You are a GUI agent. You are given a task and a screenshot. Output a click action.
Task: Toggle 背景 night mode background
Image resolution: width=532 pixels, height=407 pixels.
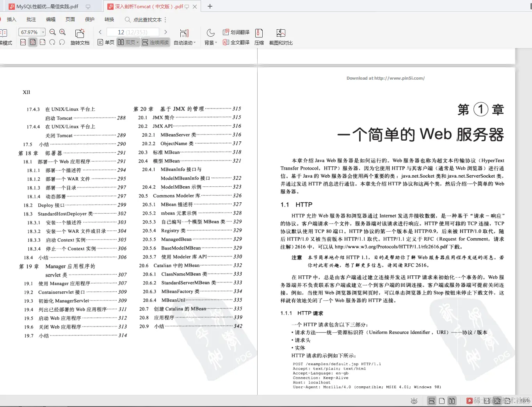(x=210, y=37)
